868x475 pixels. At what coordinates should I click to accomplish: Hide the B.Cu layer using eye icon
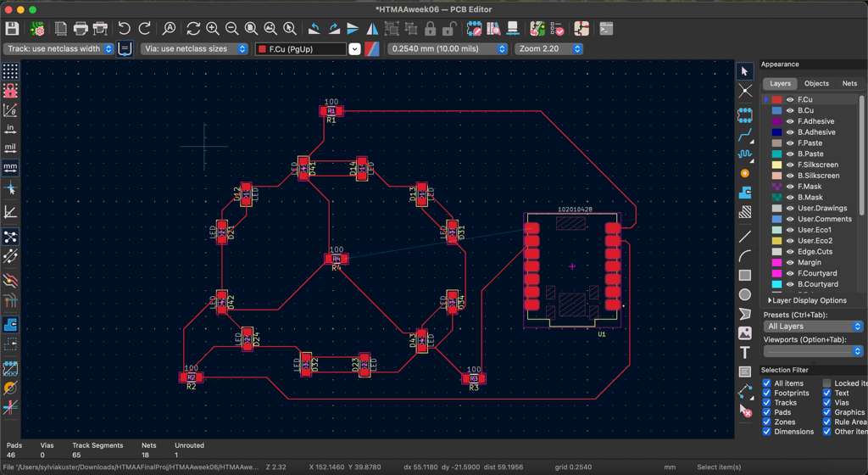point(790,110)
